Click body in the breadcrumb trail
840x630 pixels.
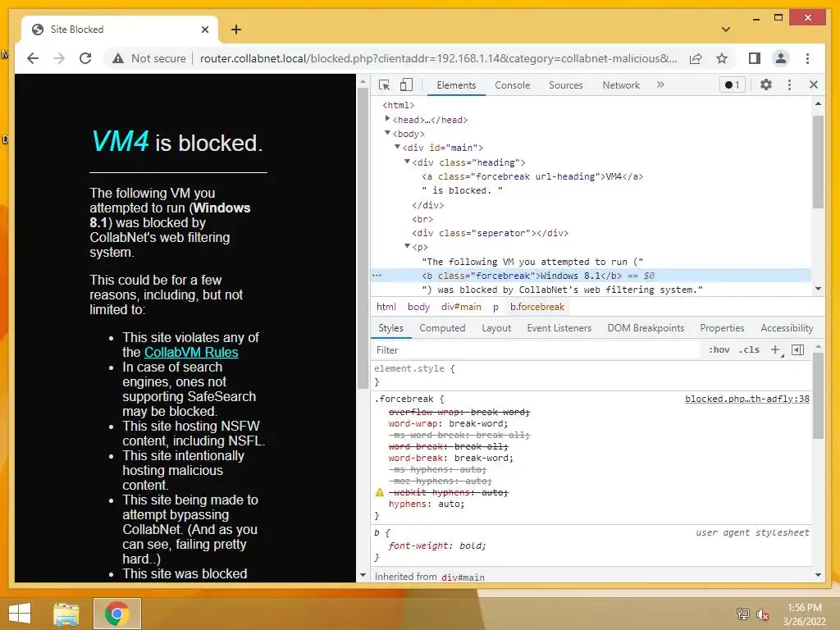pos(418,307)
